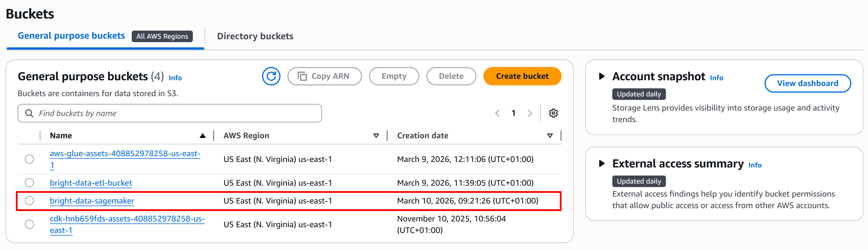Image resolution: width=868 pixels, height=250 pixels.
Task: Click the Name column header
Action: [61, 136]
